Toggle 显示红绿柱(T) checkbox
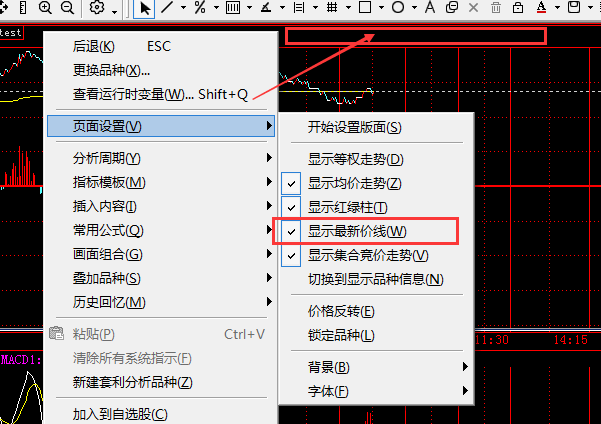 pyautogui.click(x=291, y=207)
